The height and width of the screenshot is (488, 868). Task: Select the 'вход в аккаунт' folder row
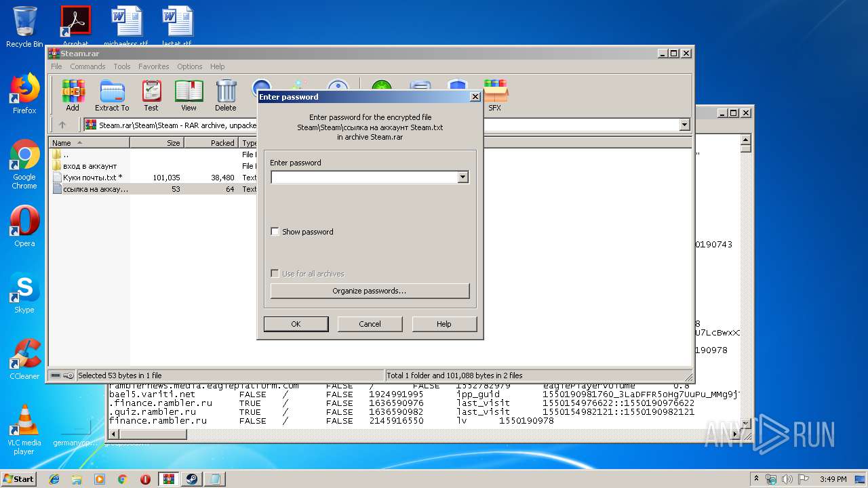[90, 166]
